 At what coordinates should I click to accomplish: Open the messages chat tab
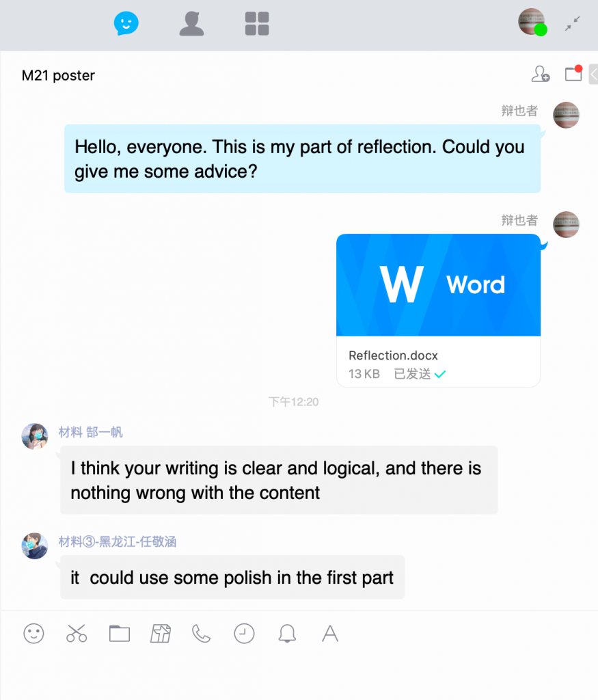click(x=126, y=23)
